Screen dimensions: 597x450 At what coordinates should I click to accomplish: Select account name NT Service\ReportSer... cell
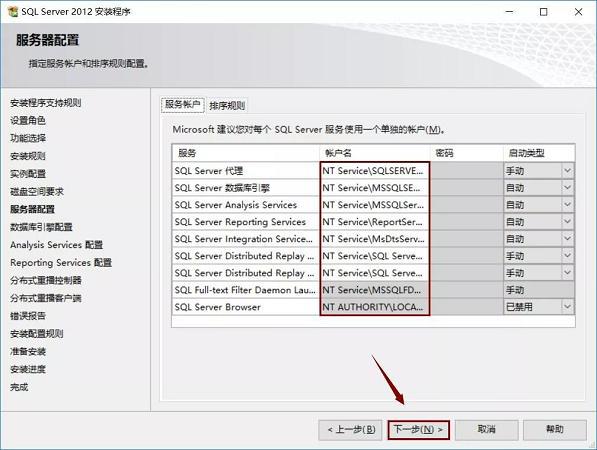[375, 222]
